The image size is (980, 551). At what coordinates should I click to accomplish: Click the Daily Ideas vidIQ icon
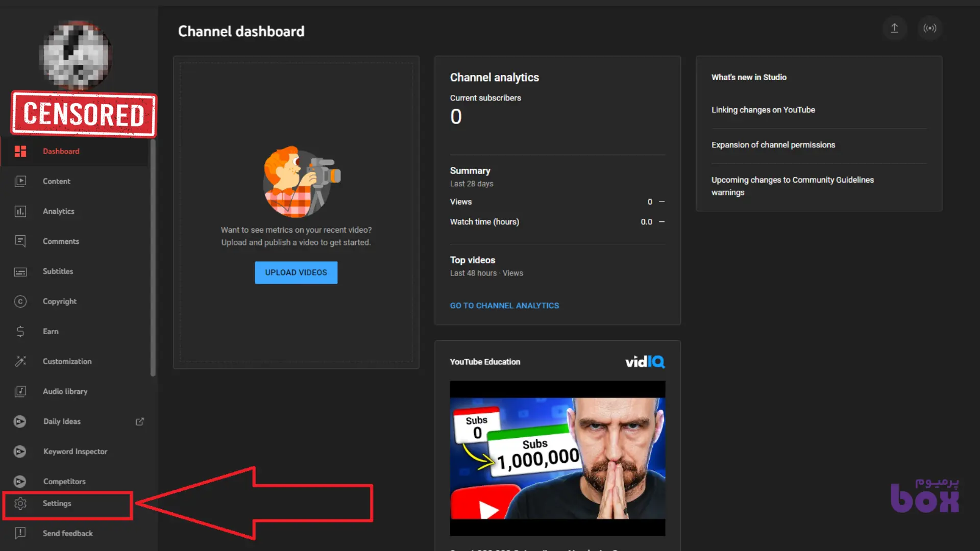tap(20, 421)
